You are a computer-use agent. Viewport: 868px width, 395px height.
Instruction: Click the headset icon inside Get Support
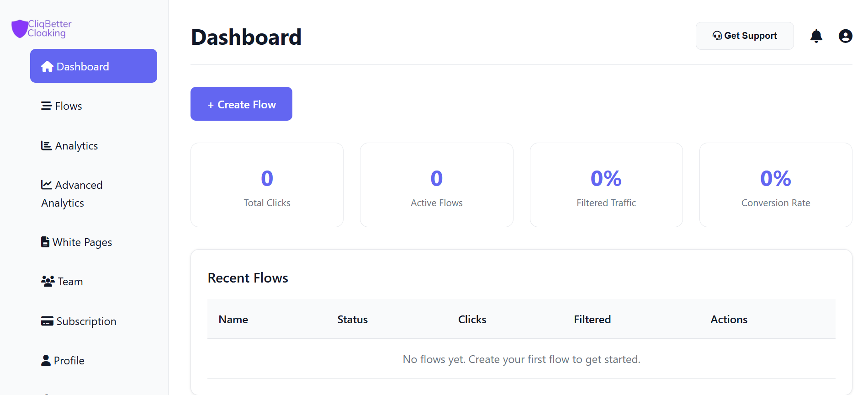pyautogui.click(x=717, y=35)
